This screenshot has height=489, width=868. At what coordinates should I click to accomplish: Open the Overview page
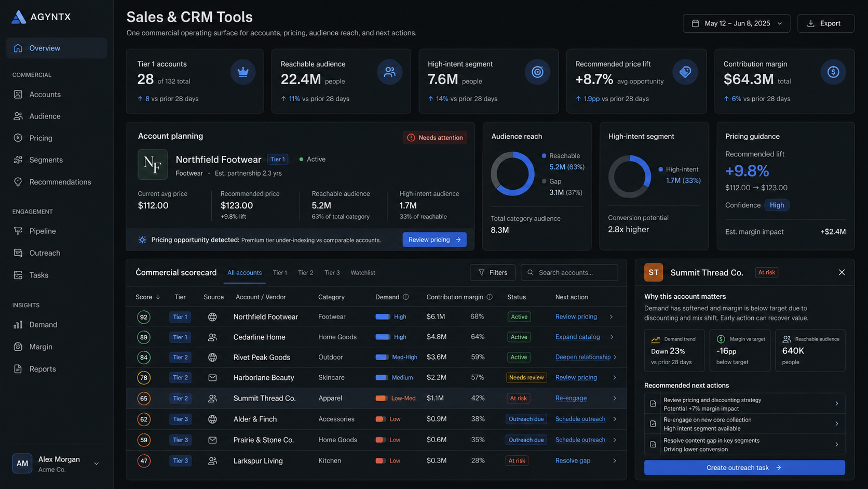(57, 48)
